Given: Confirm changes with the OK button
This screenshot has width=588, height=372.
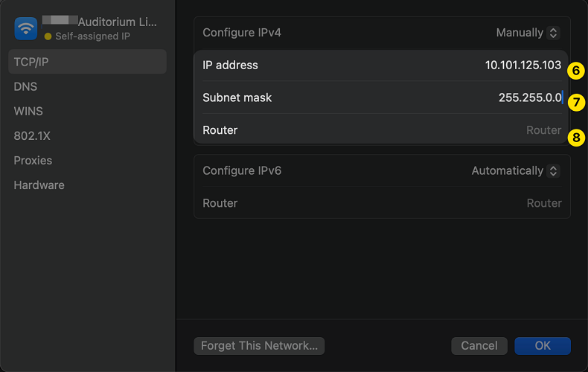Looking at the screenshot, I should (x=543, y=345).
